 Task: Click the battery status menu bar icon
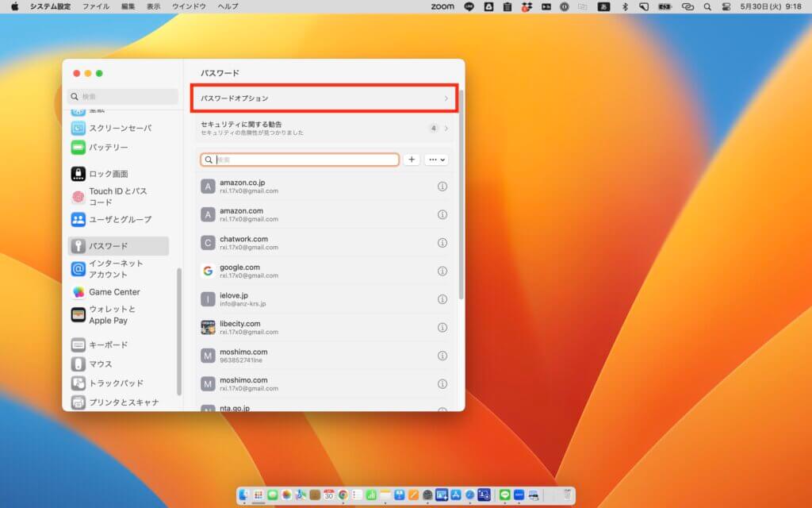click(665, 6)
